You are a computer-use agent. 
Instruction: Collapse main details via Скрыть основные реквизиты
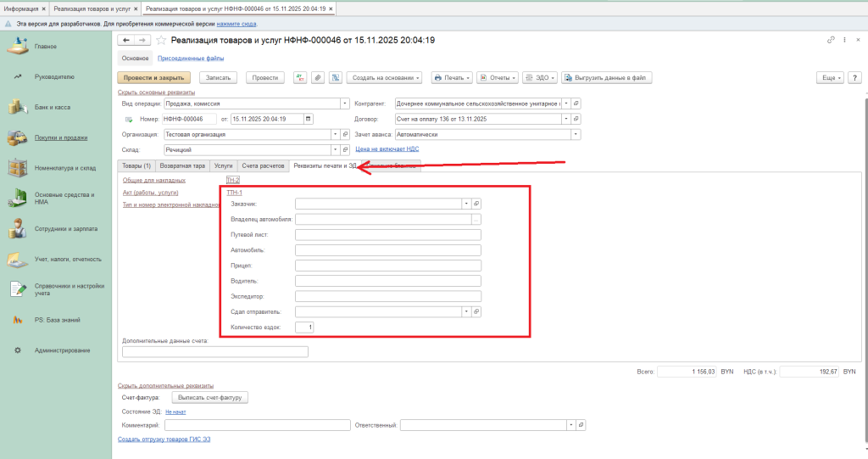click(157, 92)
